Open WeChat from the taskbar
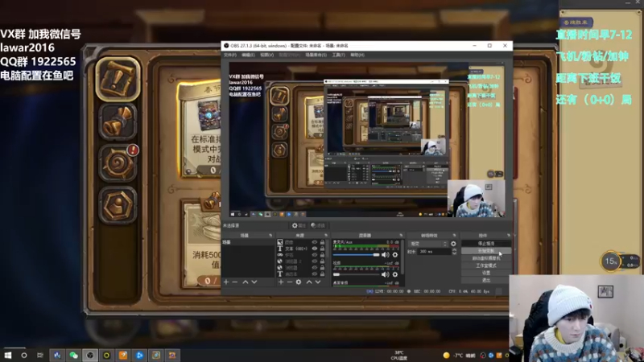This screenshot has width=644, height=362. click(73, 355)
